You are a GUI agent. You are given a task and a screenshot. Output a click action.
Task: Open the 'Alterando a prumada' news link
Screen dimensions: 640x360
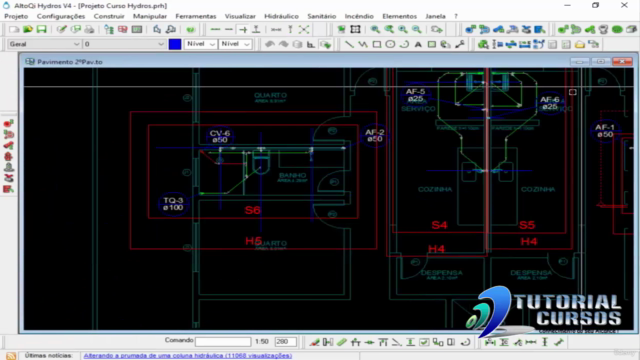pyautogui.click(x=188, y=356)
